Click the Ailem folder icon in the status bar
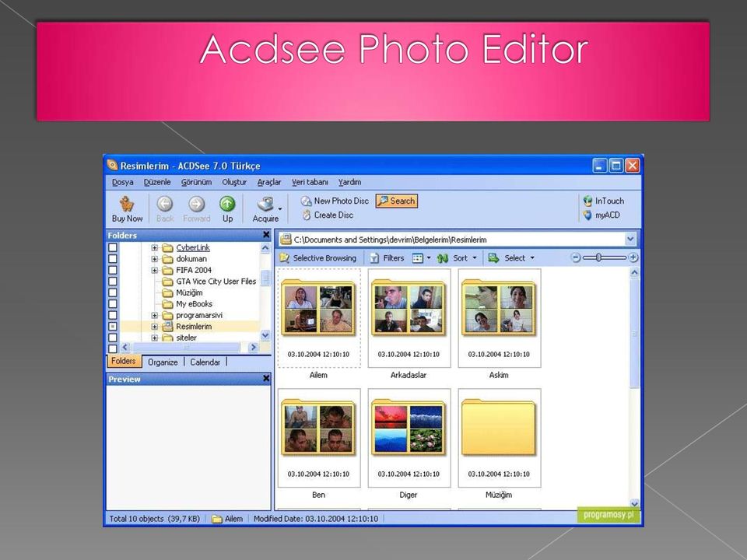Image resolution: width=747 pixels, height=560 pixels. tap(217, 519)
